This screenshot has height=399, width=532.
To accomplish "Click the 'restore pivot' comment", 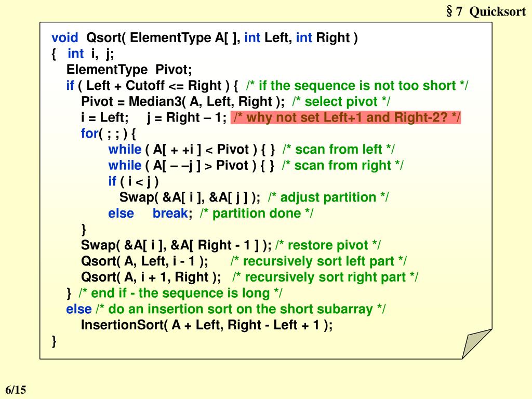I will 328,245.
